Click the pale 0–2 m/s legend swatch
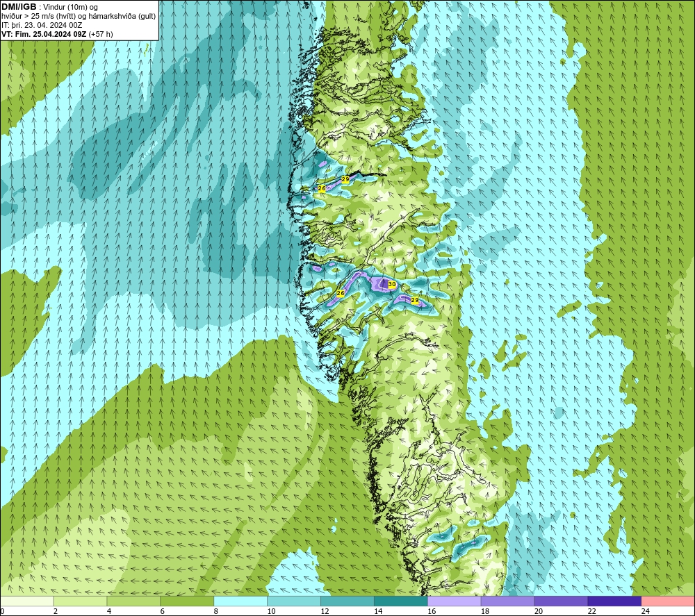 tap(27, 601)
